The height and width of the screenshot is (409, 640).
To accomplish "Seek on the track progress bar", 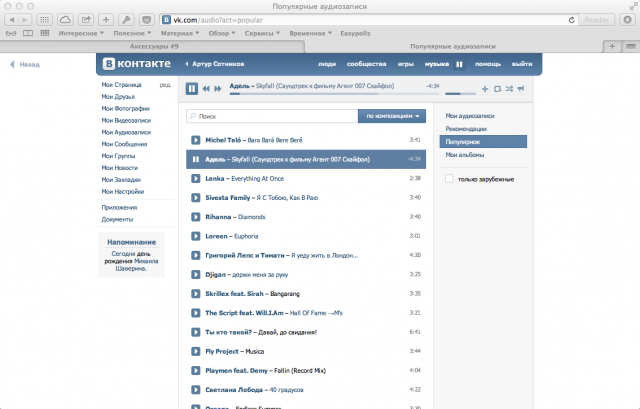I will (334, 94).
